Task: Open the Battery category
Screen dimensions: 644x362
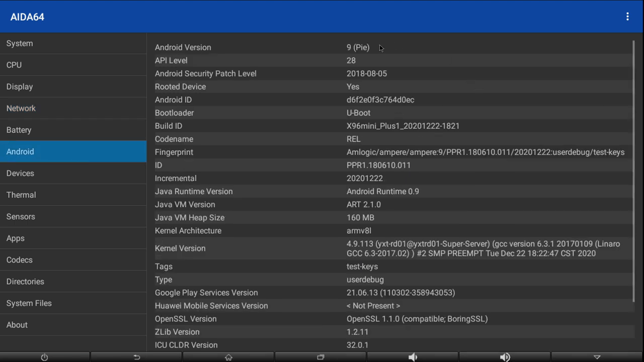Action: 73,130
